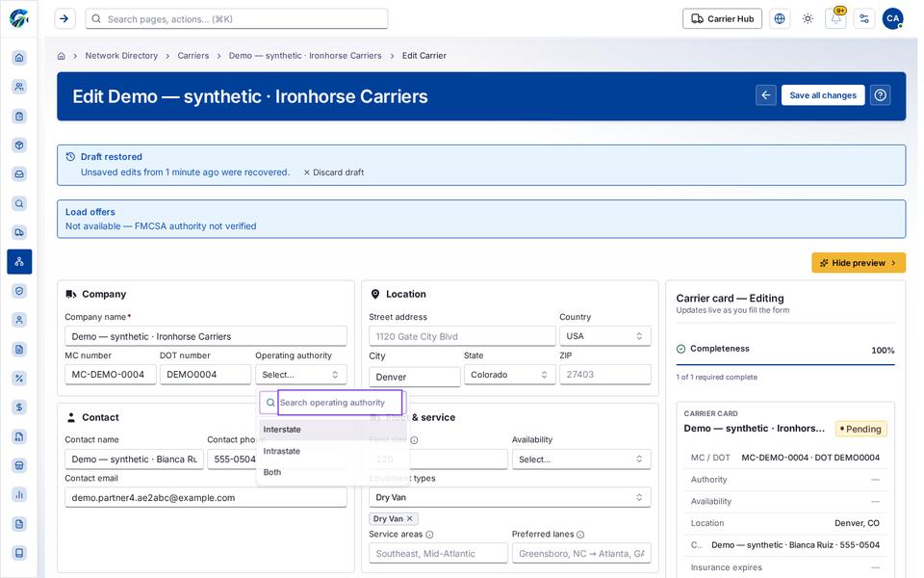924x578 pixels.
Task: Open the Availability dropdown
Action: tap(581, 459)
